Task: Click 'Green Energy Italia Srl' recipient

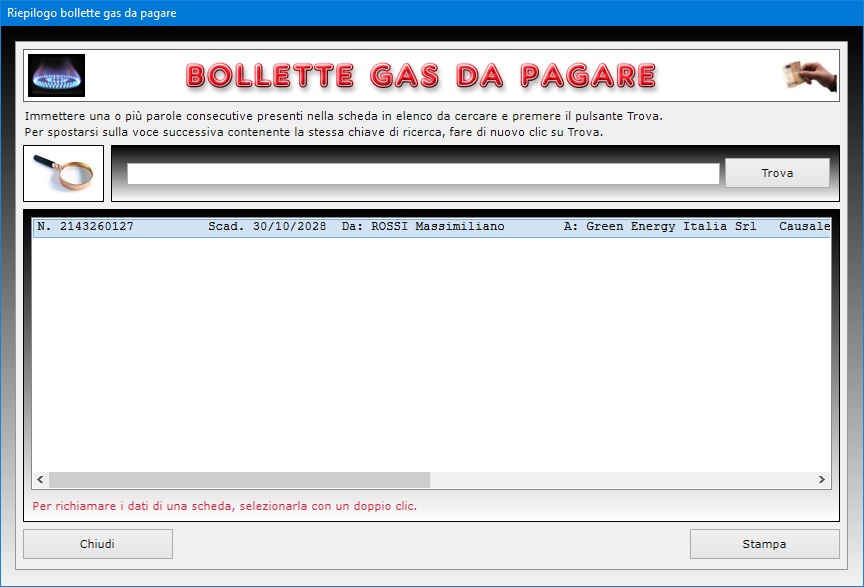Action: click(x=671, y=227)
